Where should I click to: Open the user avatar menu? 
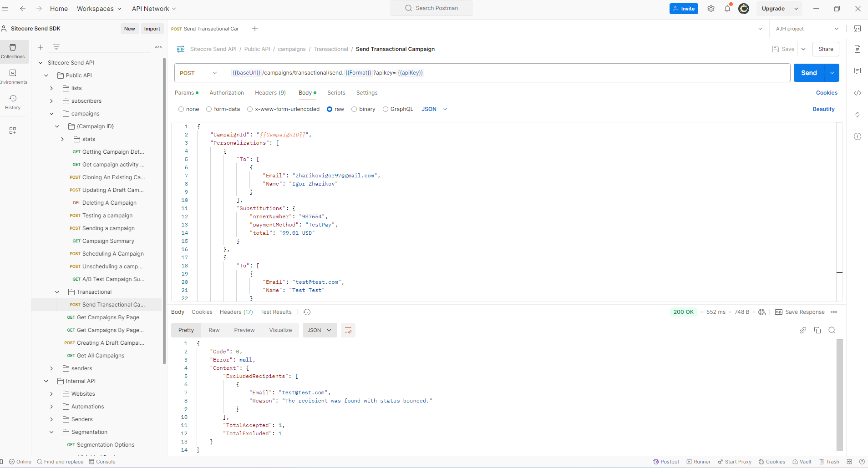tap(744, 9)
